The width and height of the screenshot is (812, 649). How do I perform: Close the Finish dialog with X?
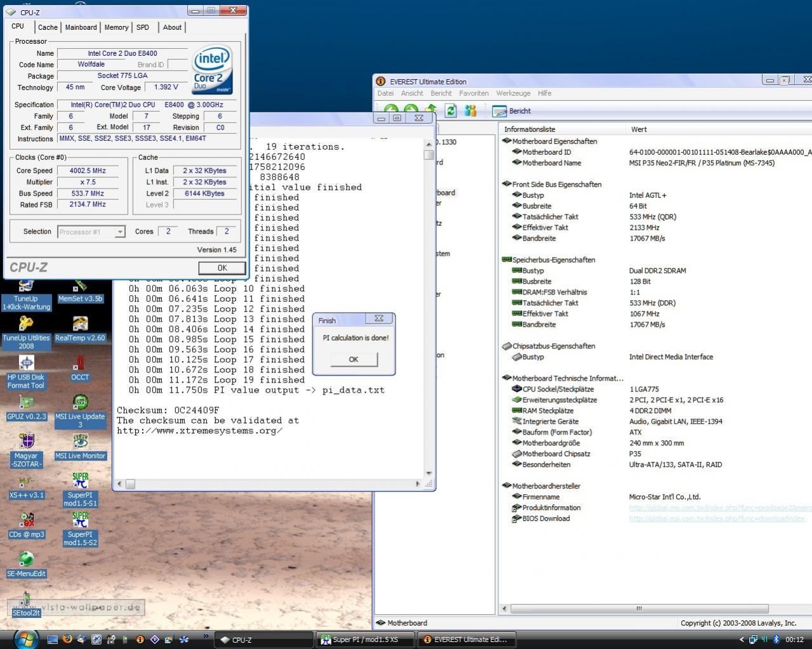coord(379,318)
